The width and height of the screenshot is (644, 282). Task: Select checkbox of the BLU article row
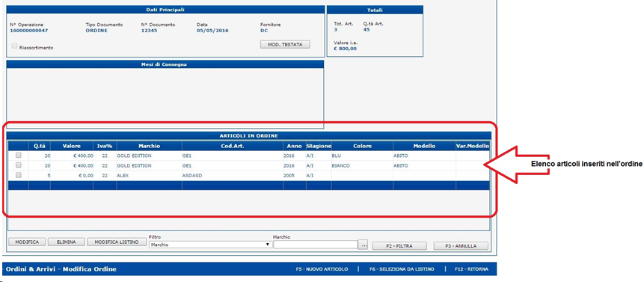point(18,156)
